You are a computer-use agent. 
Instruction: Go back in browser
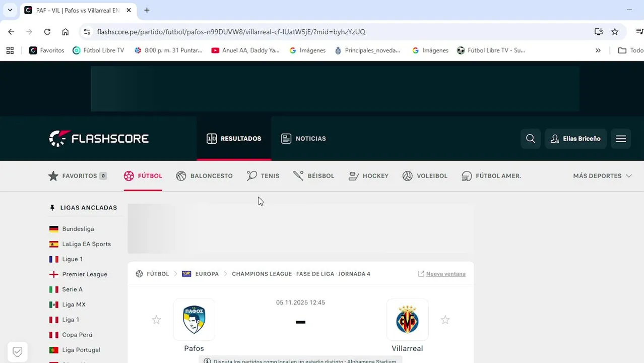(11, 32)
